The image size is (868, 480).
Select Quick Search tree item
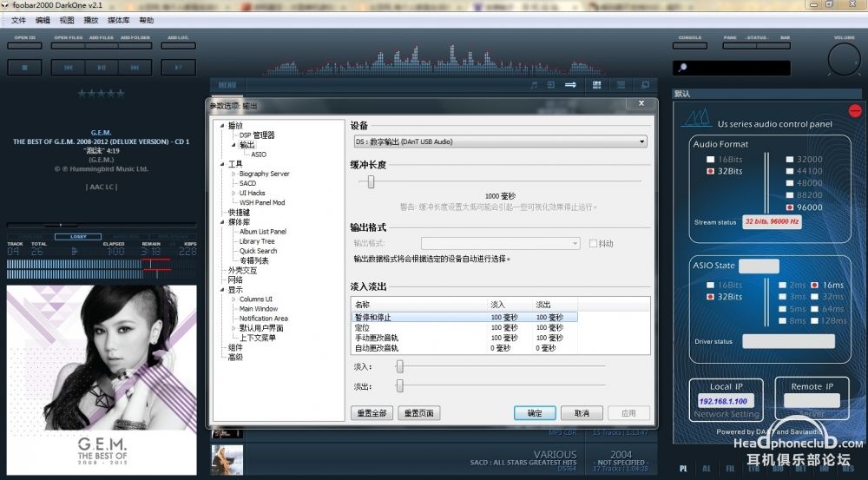tap(258, 251)
